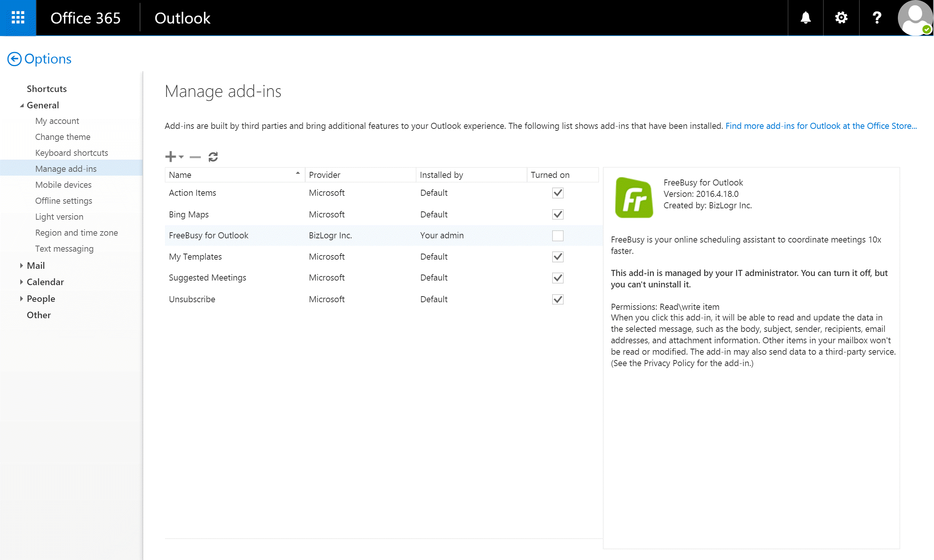
Task: Open the Change theme option
Action: coord(63,137)
